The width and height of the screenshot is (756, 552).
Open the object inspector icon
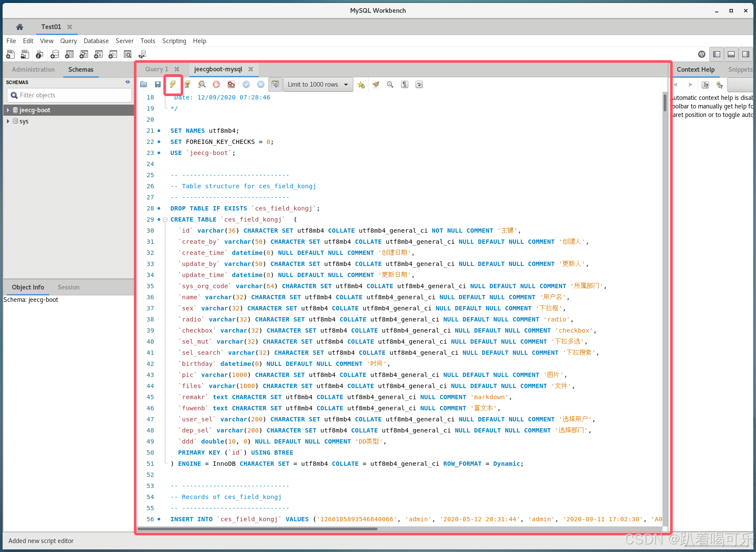40,54
